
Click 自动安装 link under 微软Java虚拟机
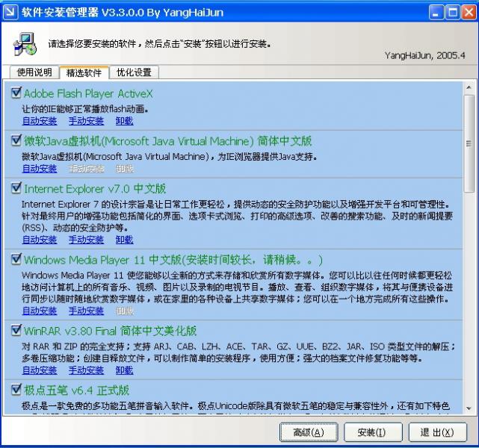click(40, 169)
